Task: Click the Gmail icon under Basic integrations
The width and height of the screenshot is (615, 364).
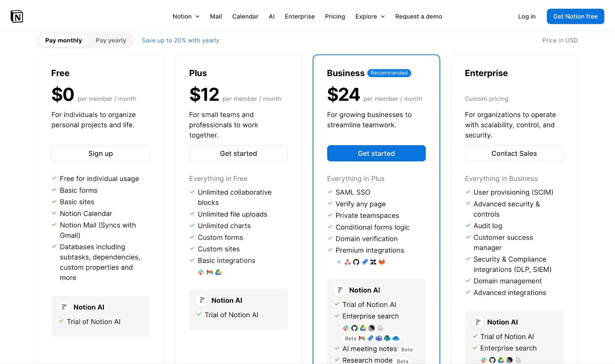Action: tap(209, 272)
